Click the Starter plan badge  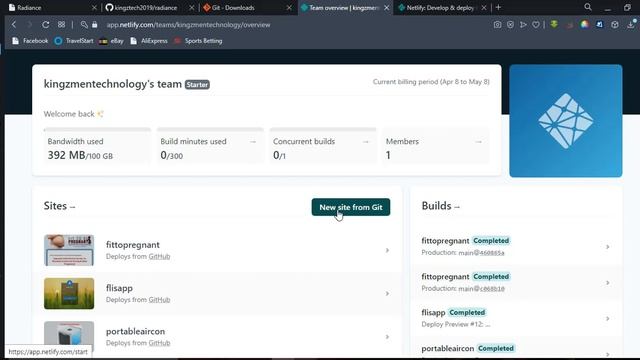[197, 84]
